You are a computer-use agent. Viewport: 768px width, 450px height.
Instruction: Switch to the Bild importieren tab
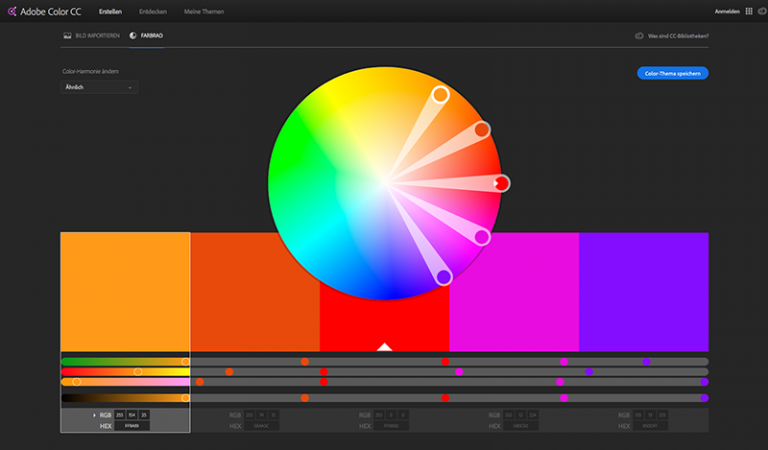92,36
